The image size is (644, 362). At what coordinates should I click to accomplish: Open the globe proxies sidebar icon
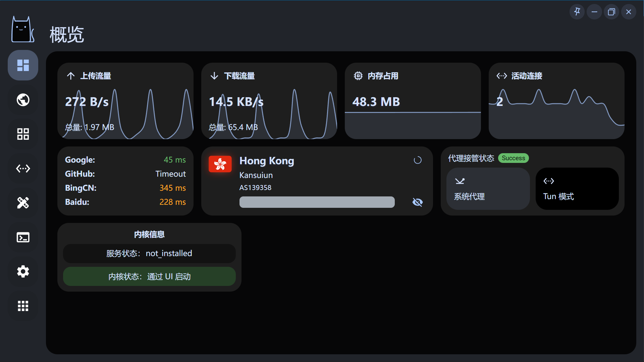point(23,100)
